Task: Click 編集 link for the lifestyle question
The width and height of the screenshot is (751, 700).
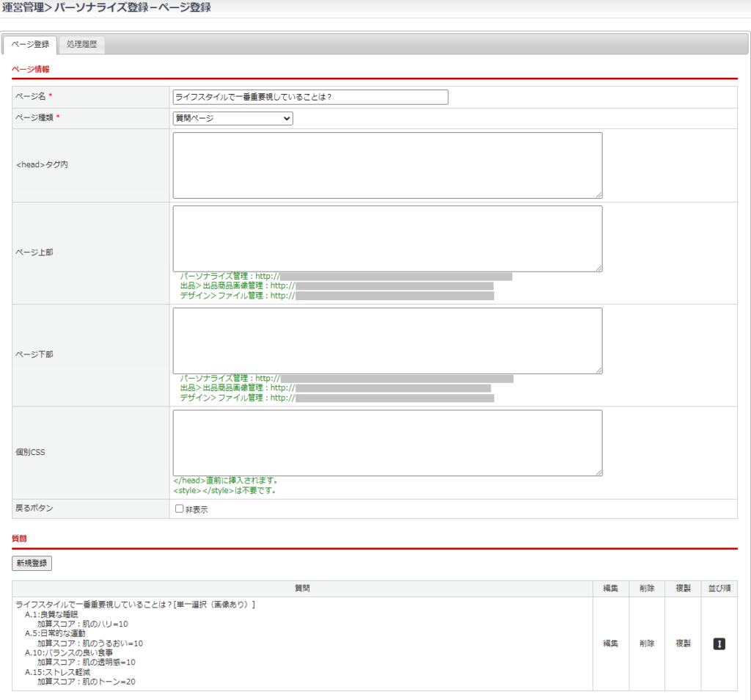Action: [x=610, y=644]
